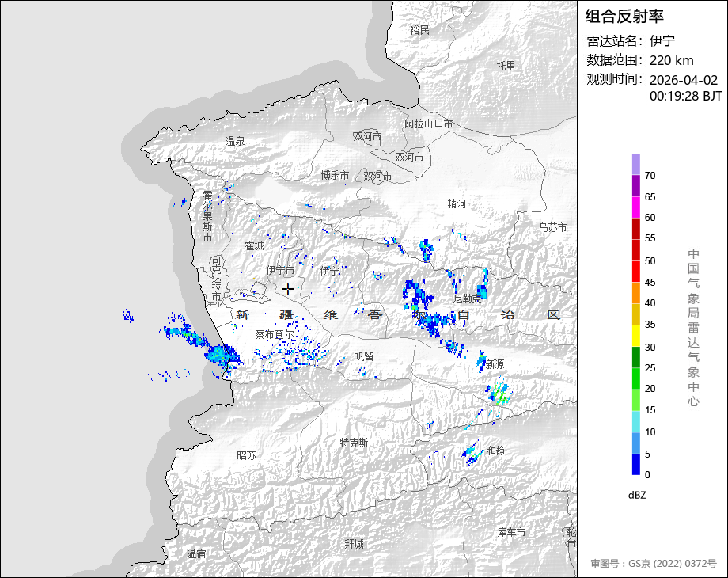This screenshot has width=728, height=578.
Task: Pick the yellow 30-35 dBZ legend swatch
Action: [635, 336]
